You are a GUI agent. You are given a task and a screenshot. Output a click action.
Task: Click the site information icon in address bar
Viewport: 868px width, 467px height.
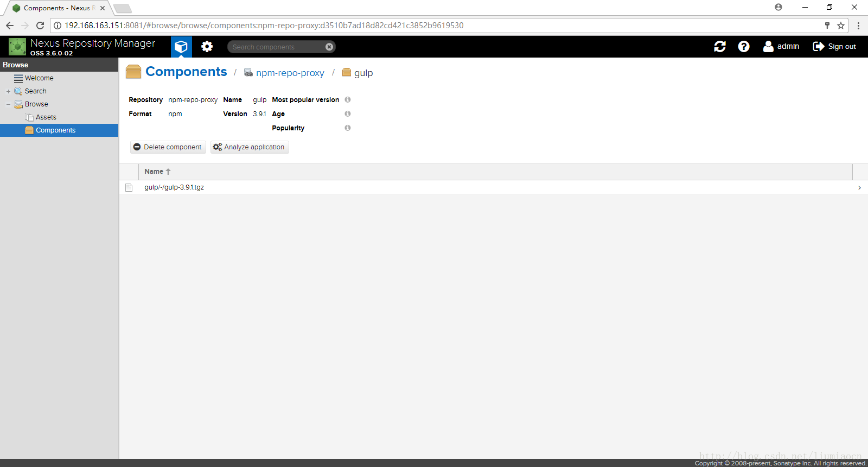(x=58, y=26)
